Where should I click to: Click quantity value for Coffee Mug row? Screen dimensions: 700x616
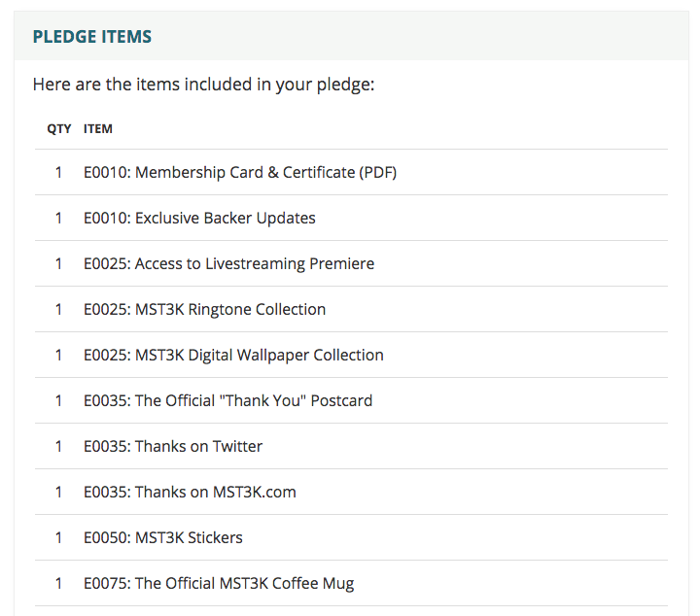pyautogui.click(x=58, y=583)
